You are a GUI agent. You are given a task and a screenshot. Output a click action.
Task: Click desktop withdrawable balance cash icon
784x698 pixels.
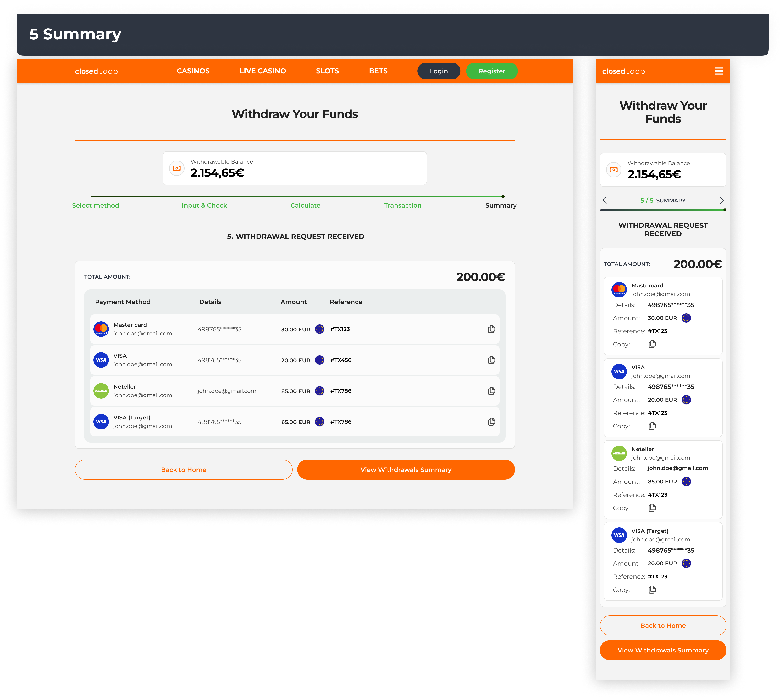click(177, 168)
